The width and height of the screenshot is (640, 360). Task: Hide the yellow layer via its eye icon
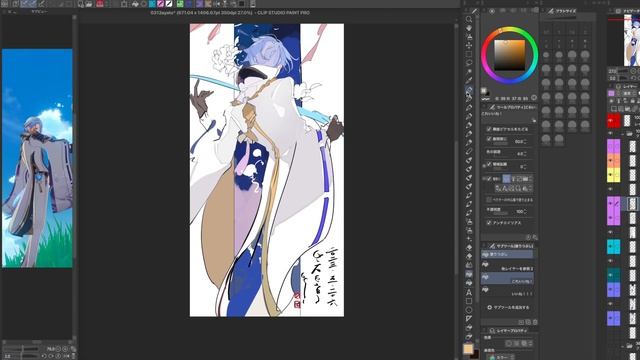(x=611, y=175)
